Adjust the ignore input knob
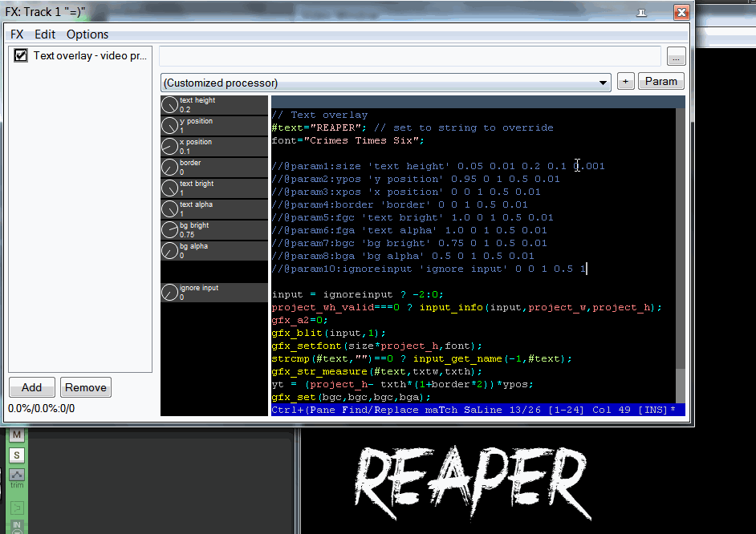This screenshot has height=534, width=756. click(169, 293)
